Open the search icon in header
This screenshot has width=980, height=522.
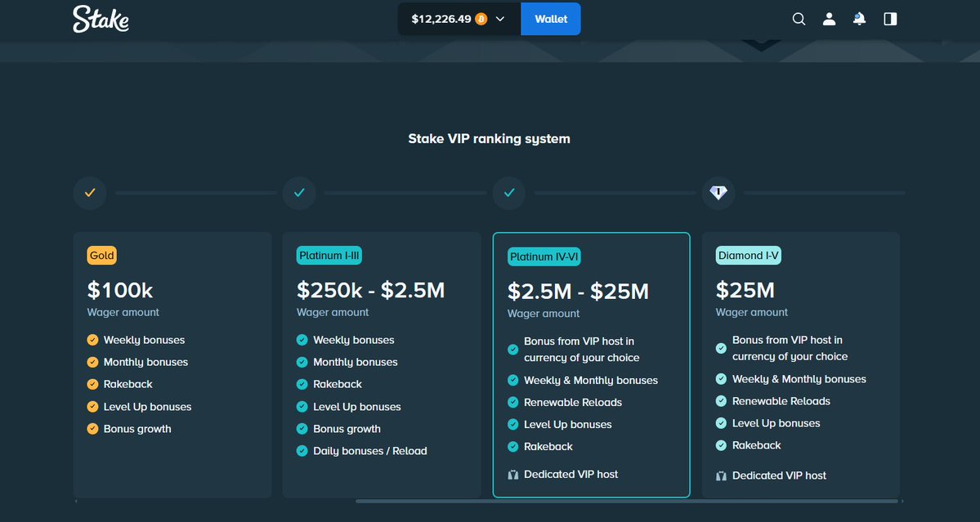click(x=799, y=19)
